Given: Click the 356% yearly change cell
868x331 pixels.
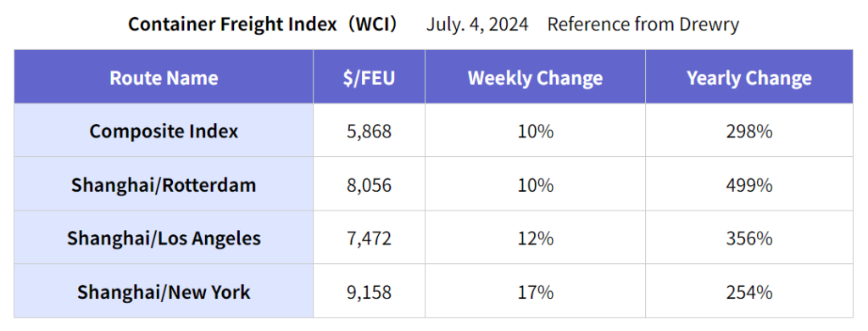Looking at the screenshot, I should click(749, 238).
